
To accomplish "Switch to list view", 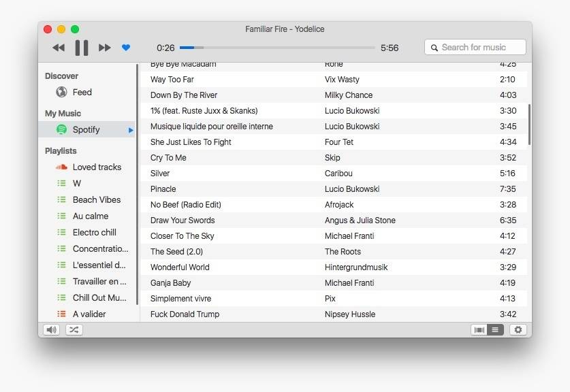I will tap(495, 330).
